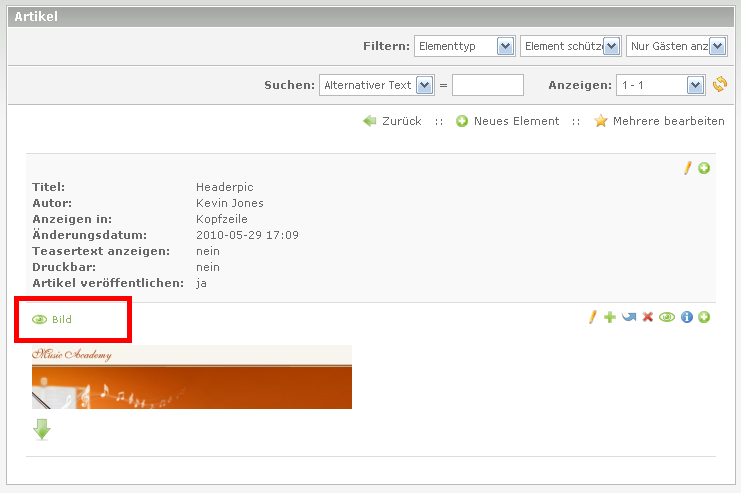Edit the Bild element with pencil icon
The image size is (741, 493).
(x=592, y=317)
